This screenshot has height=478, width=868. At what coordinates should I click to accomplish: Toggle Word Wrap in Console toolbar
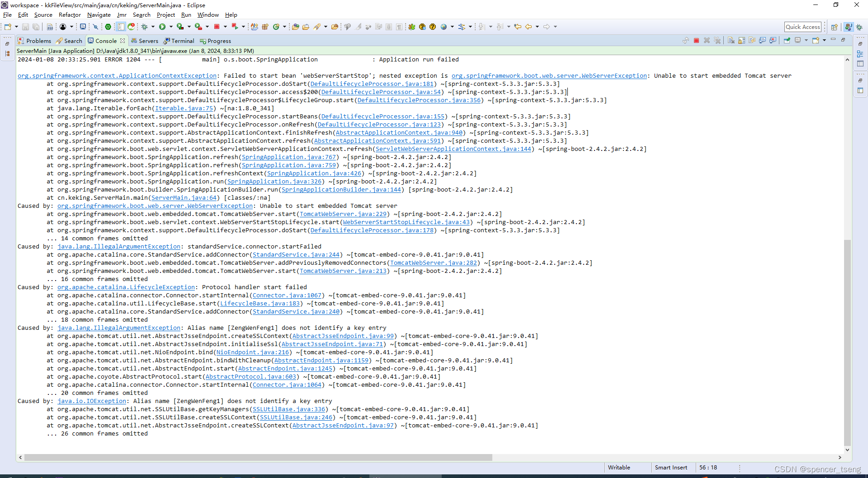coord(752,40)
